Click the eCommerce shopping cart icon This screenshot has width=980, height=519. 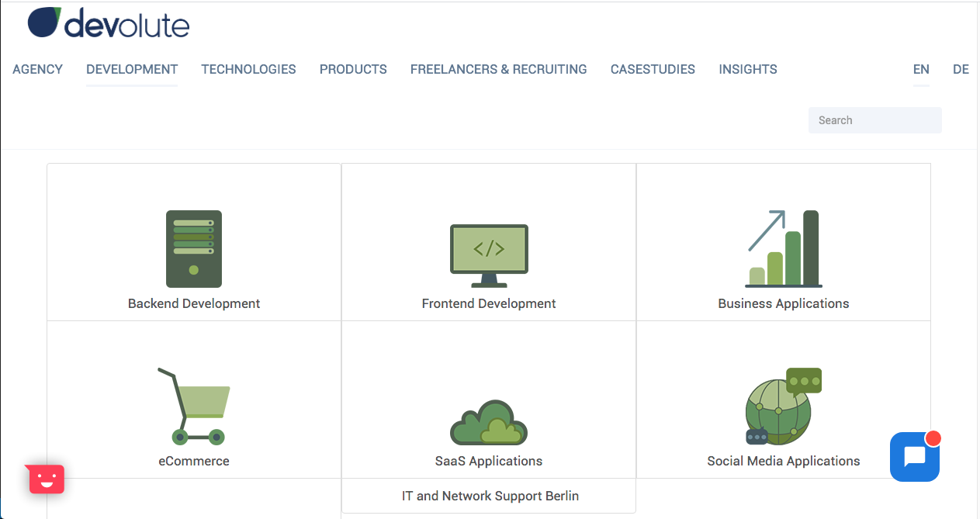tap(194, 407)
